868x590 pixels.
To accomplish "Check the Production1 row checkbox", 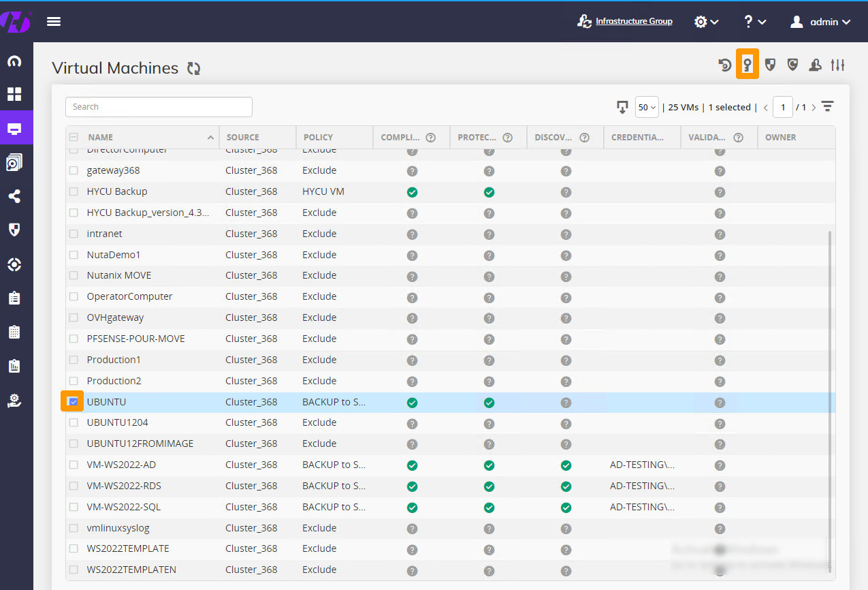I will (x=72, y=359).
